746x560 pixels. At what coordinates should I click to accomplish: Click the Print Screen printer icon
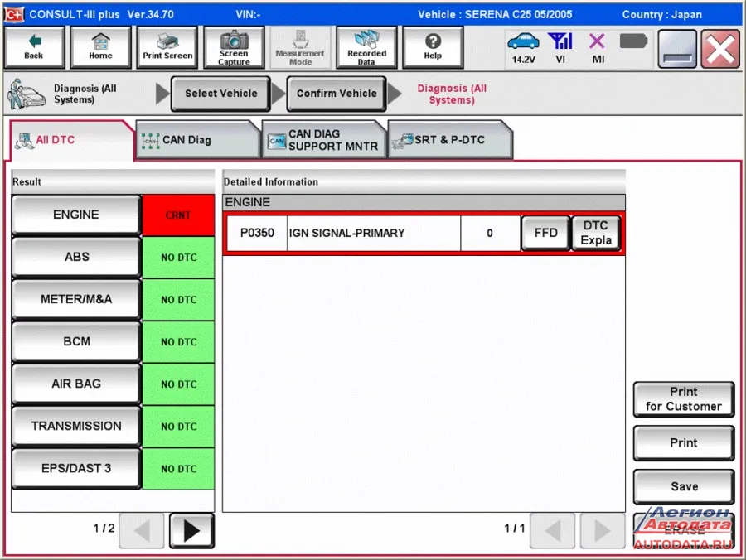[x=167, y=47]
